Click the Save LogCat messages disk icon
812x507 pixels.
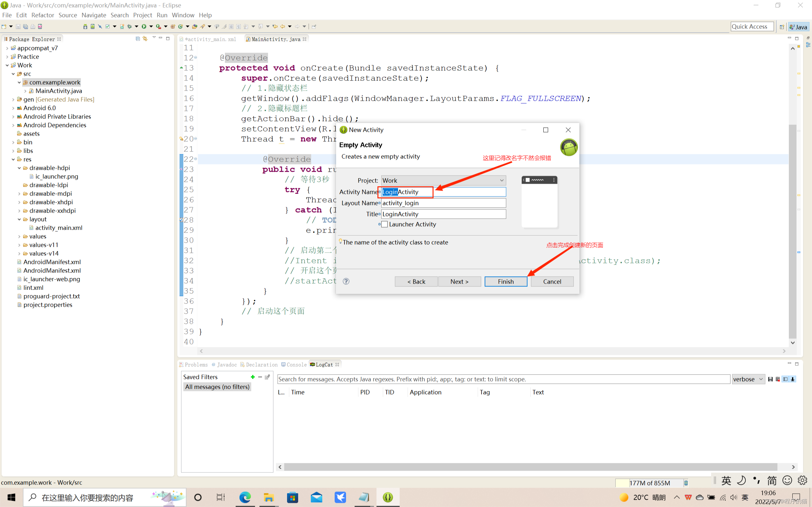point(770,379)
